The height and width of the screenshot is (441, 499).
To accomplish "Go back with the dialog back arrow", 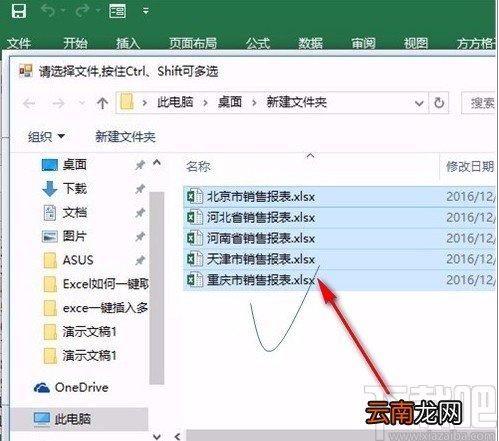I will click(x=29, y=103).
